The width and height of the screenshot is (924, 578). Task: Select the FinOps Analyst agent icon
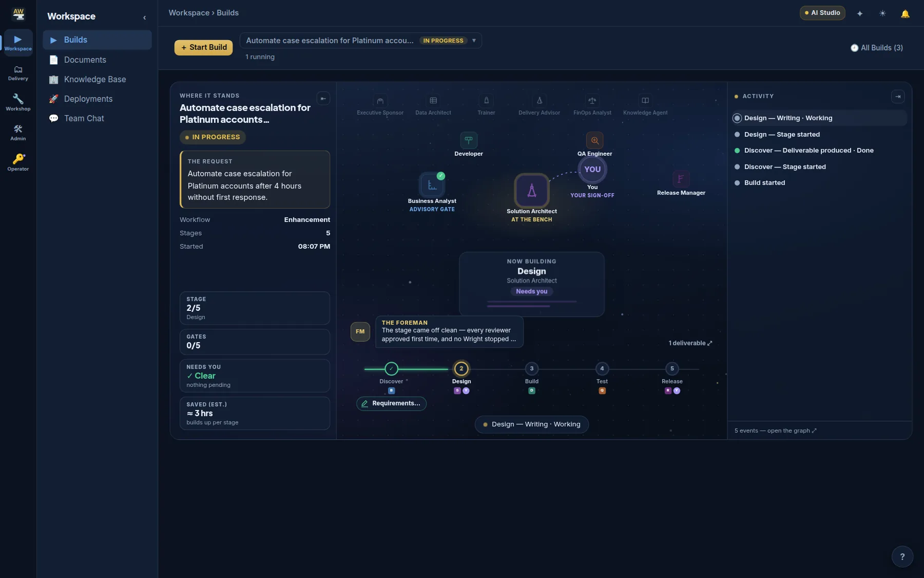click(592, 101)
